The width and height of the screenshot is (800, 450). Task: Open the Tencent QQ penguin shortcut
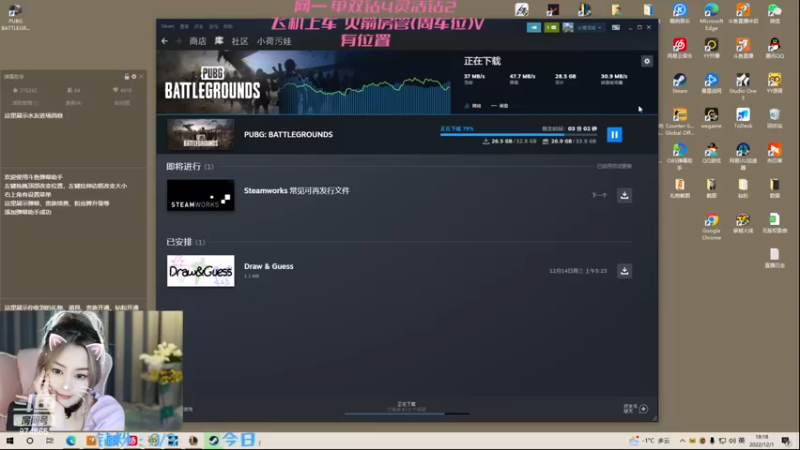click(774, 48)
